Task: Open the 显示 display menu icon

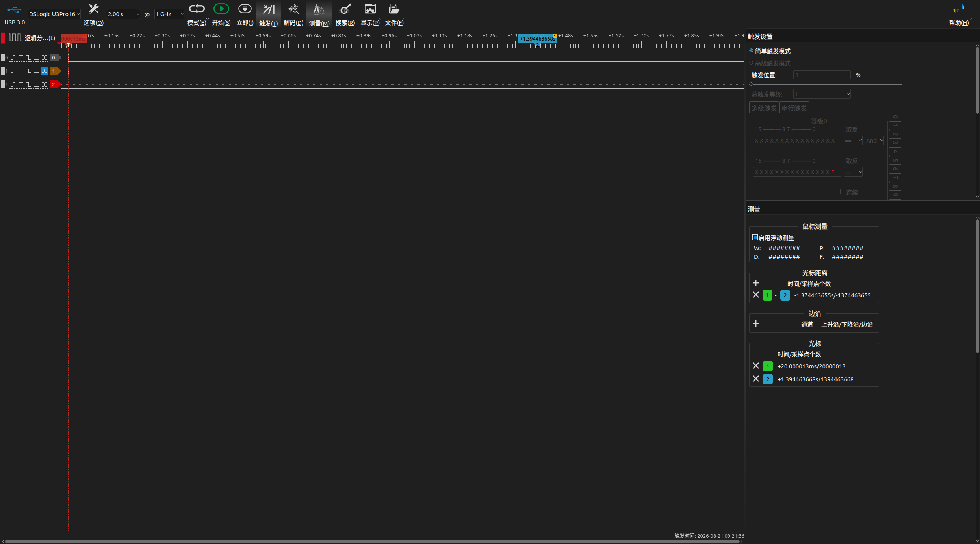Action: 370,9
